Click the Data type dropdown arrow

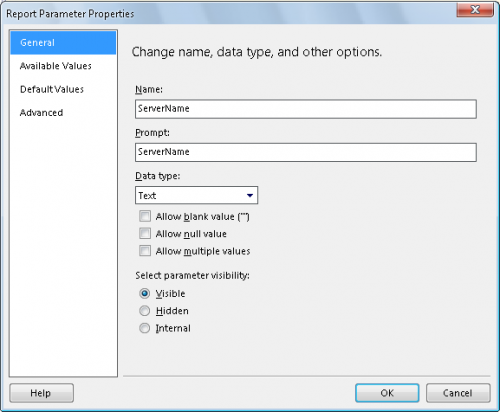250,195
